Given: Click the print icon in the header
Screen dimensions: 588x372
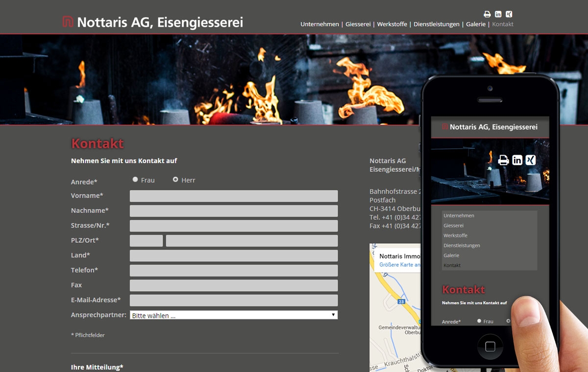Looking at the screenshot, I should 487,14.
